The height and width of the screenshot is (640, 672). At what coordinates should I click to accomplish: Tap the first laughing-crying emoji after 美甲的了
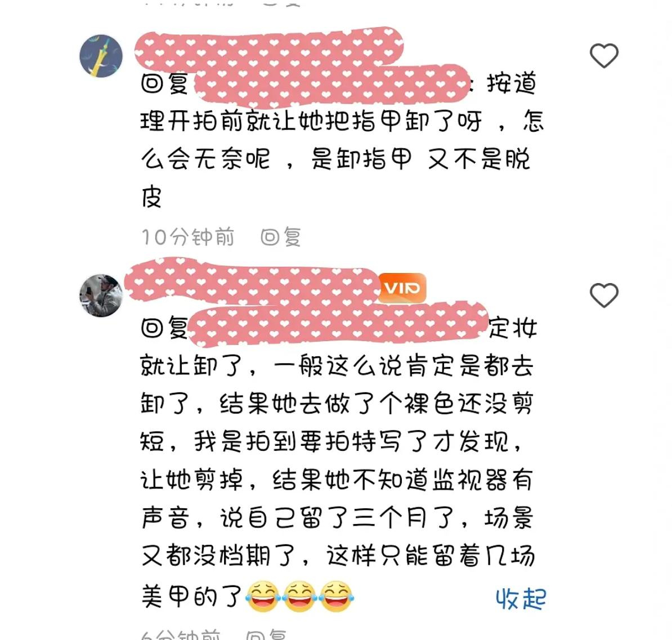point(263,596)
